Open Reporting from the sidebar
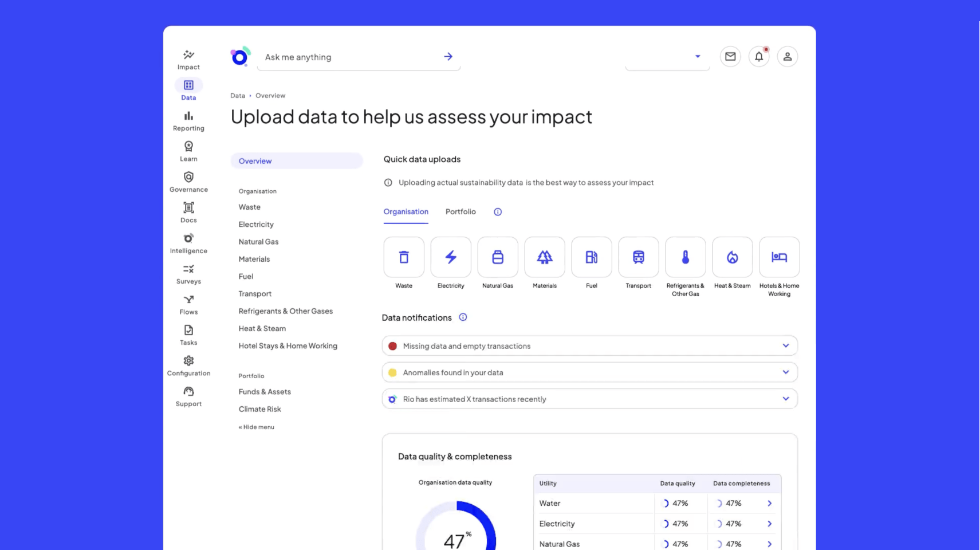 pyautogui.click(x=188, y=121)
